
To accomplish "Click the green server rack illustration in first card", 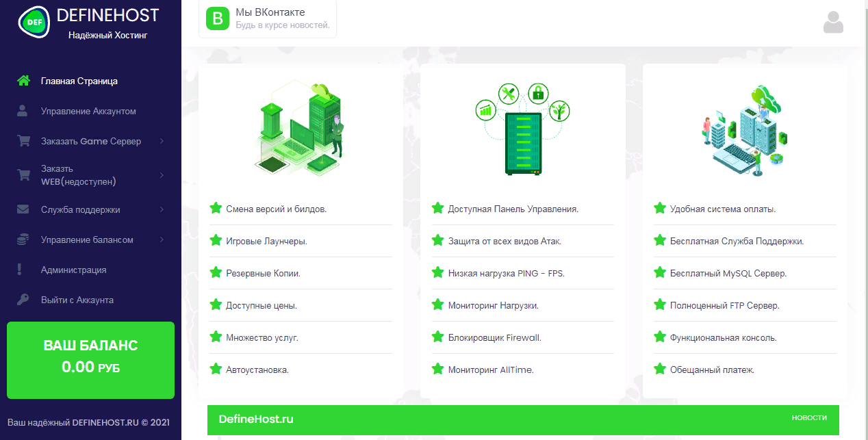I will click(301, 128).
